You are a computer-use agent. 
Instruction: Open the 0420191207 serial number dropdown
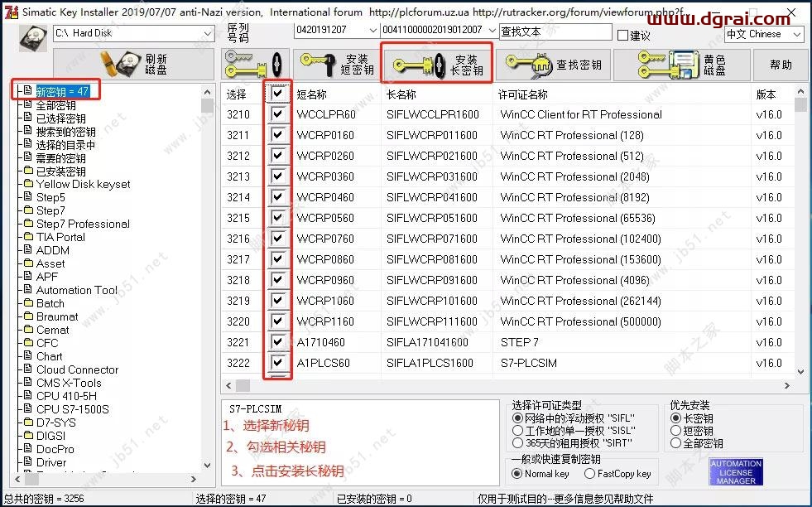point(372,31)
